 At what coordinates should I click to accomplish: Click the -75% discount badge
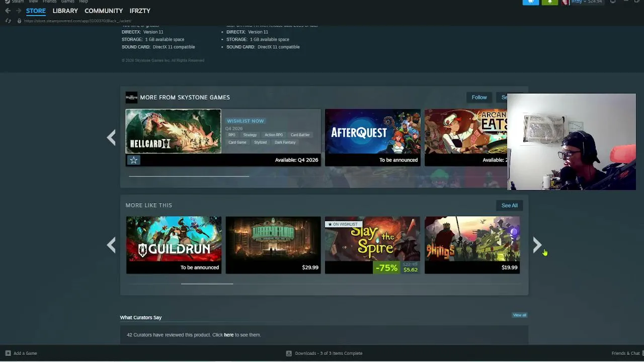[386, 267]
